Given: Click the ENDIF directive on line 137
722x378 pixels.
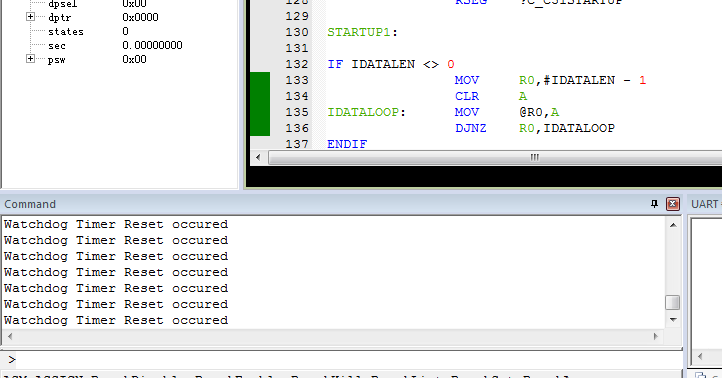Looking at the screenshot, I should (347, 144).
